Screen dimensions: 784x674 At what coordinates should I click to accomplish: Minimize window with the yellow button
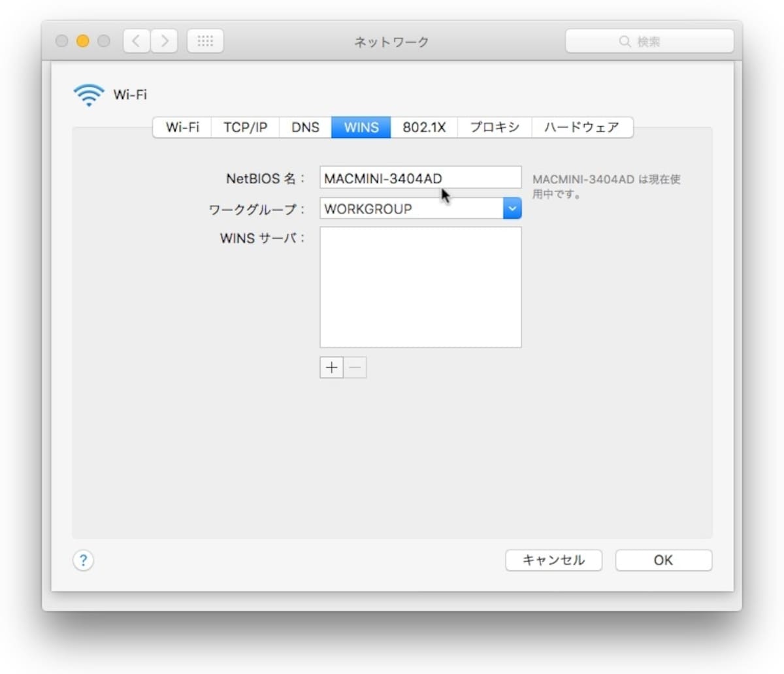point(82,41)
